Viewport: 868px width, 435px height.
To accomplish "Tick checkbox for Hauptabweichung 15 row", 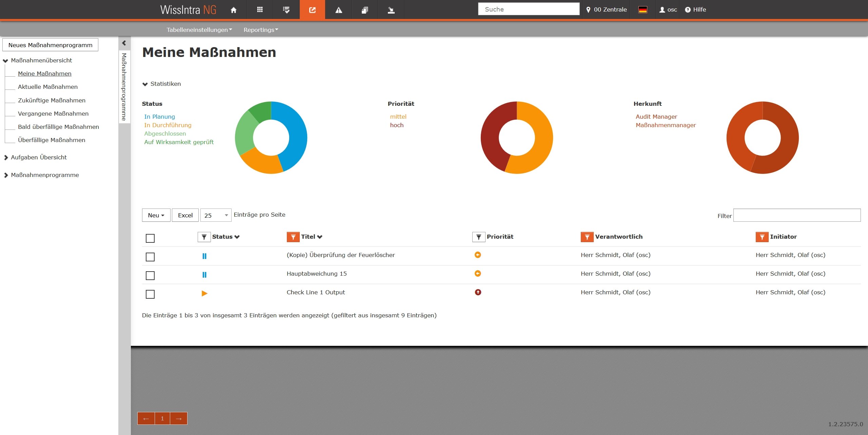I will tap(150, 275).
